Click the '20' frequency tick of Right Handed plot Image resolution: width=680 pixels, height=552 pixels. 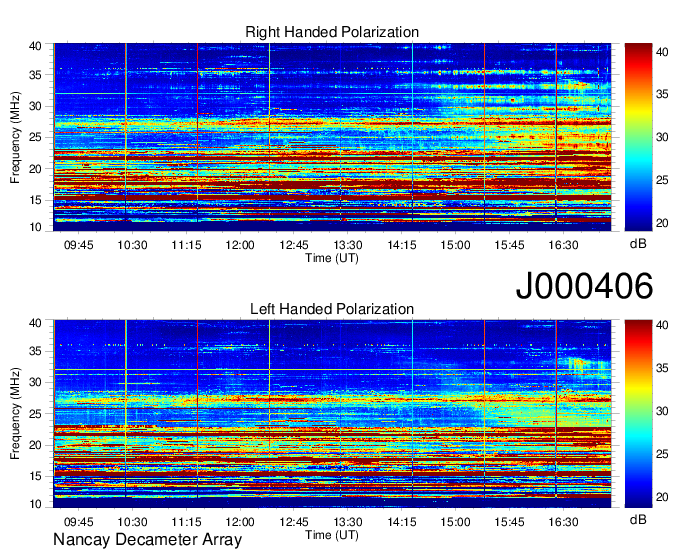pos(35,169)
